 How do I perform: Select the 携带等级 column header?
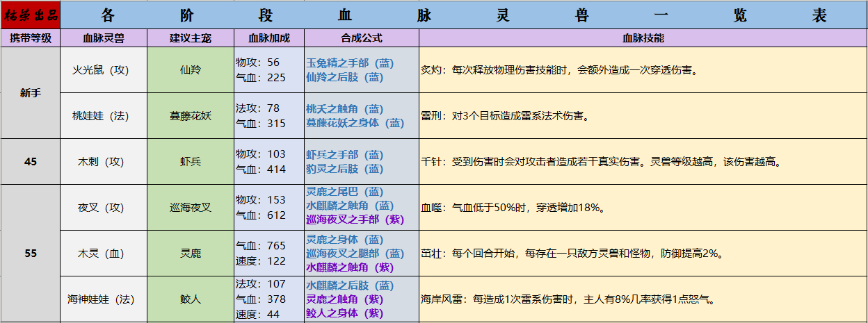click(31, 38)
